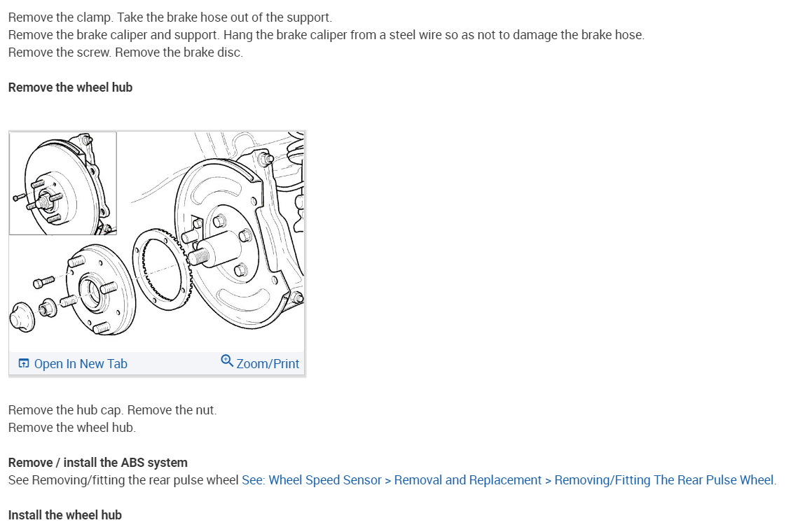Click the 'Remove the clamp' instruction line
The image size is (791, 532).
[170, 17]
